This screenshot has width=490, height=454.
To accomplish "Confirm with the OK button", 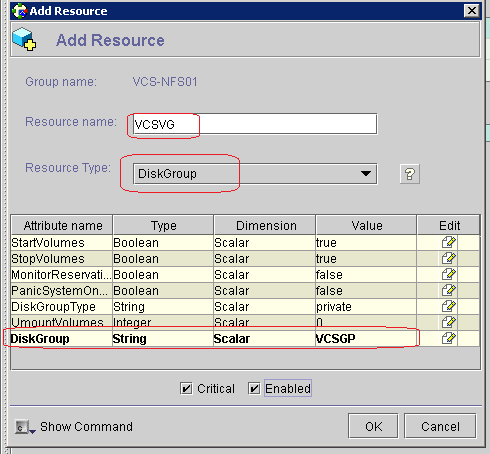I will click(x=373, y=426).
